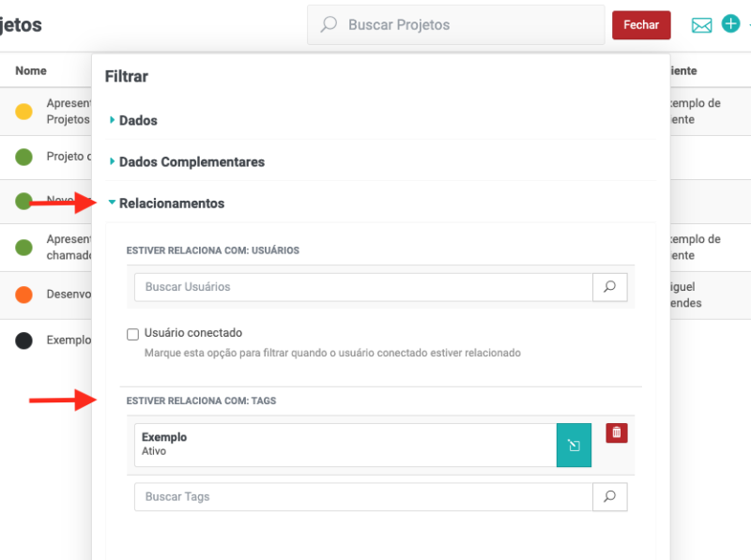Screen dimensions: 751x560
Task: Expand the Dados section
Action: tap(137, 121)
